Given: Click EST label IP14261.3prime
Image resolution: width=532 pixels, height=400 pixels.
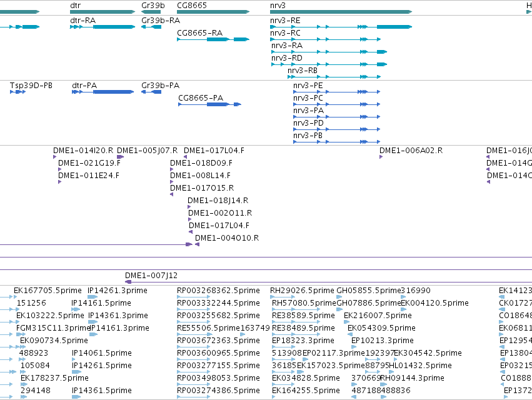Looking at the screenshot, I should click(118, 291).
